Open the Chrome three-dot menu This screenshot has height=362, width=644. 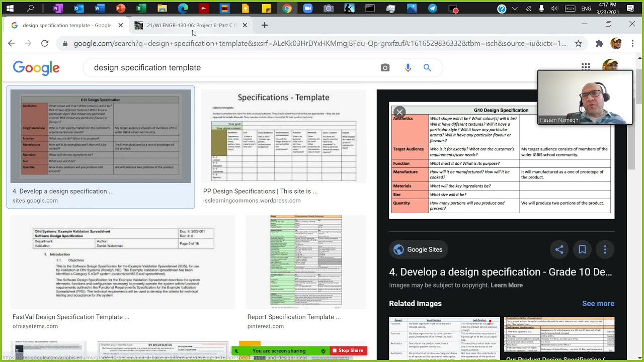(632, 44)
